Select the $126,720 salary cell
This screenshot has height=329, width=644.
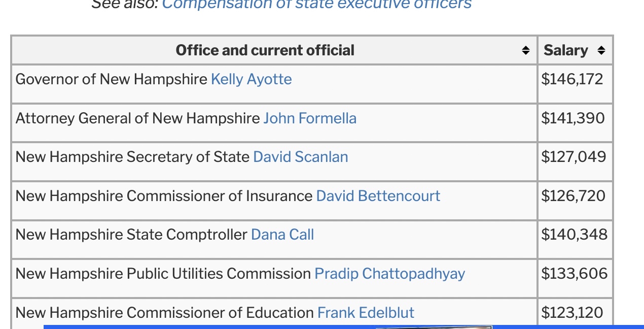[573, 196]
